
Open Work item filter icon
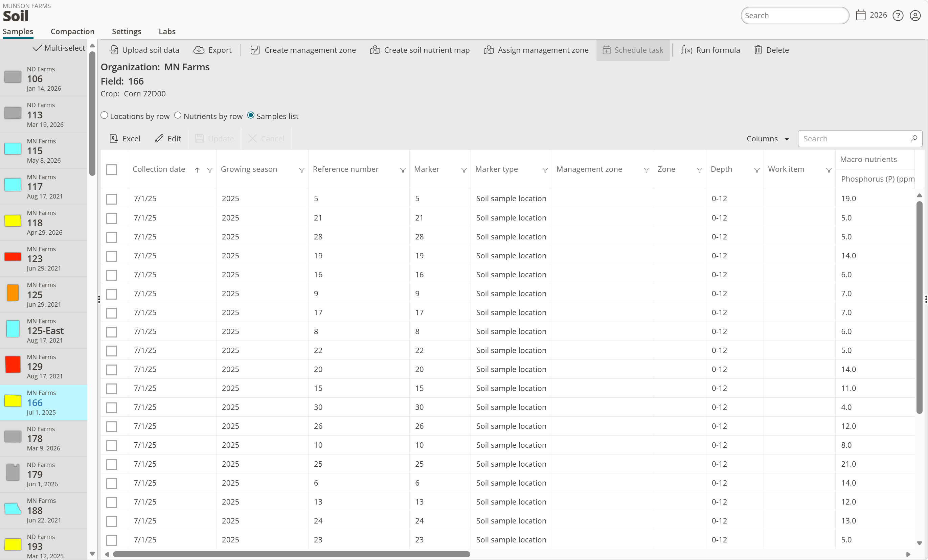[x=829, y=170]
